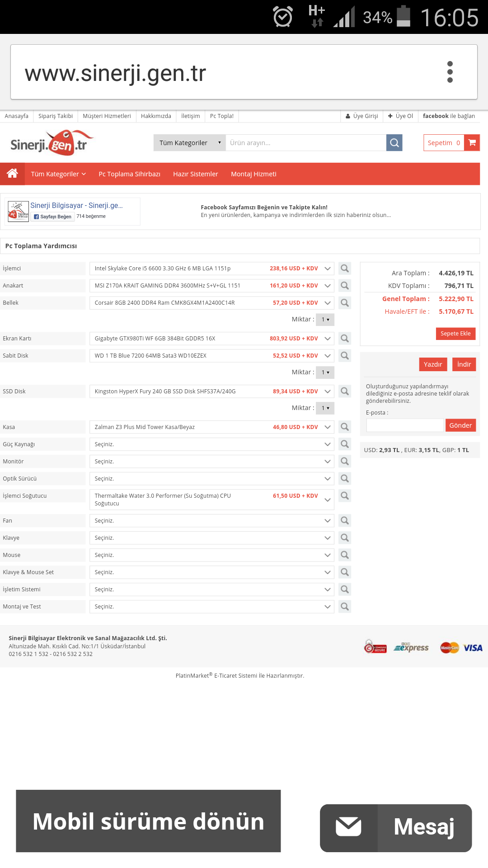Viewport: 488px width, 868px height.
Task: Click the Sinerji.gen.tr logo
Action: (x=52, y=143)
